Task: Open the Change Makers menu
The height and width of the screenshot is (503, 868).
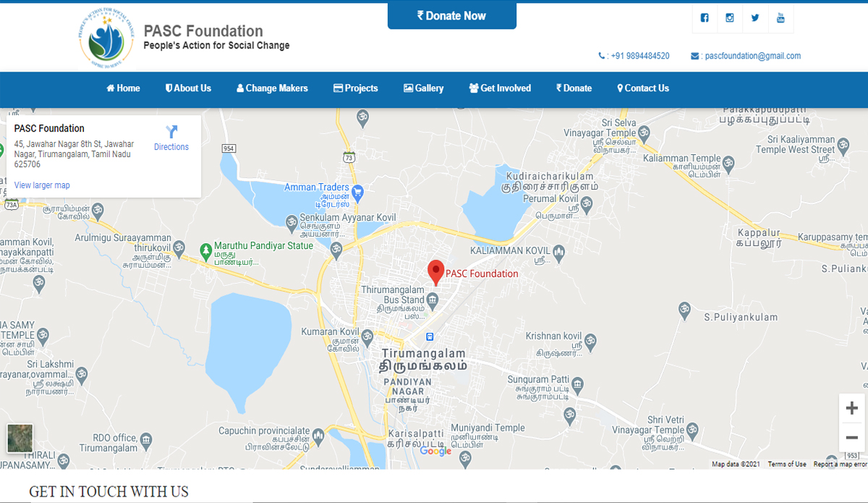Action: pos(272,88)
